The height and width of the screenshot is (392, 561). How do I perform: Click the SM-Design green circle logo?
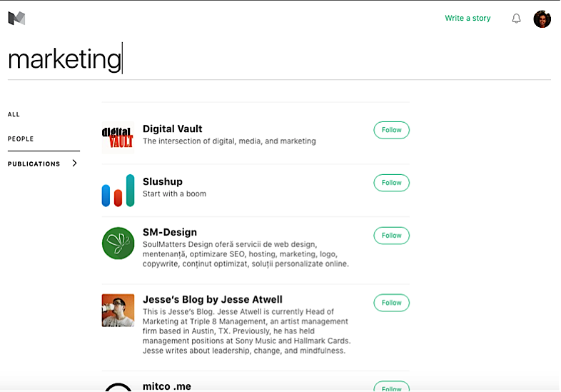point(118,243)
